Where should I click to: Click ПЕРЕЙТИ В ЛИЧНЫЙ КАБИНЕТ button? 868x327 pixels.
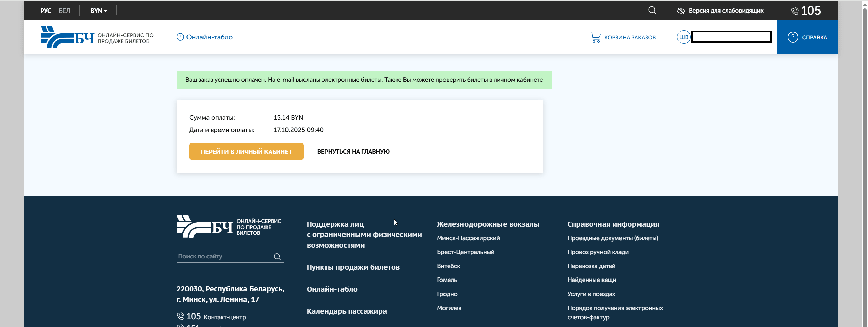(x=246, y=152)
